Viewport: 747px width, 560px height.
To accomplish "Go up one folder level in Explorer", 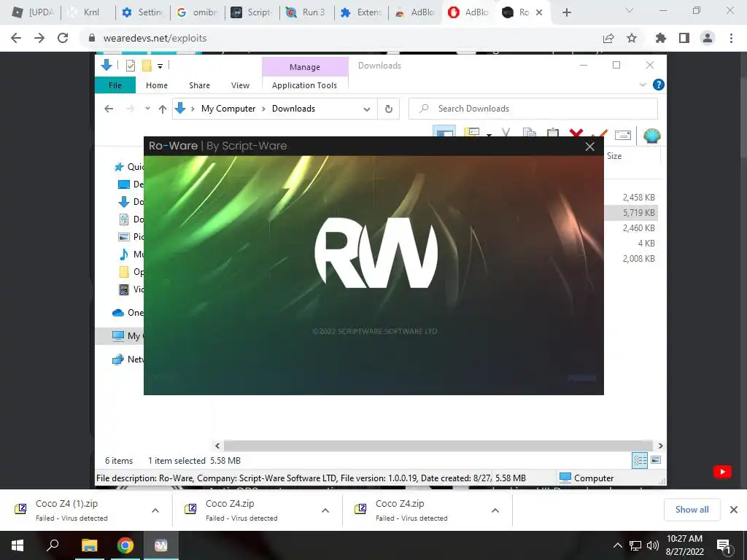I will pos(163,109).
